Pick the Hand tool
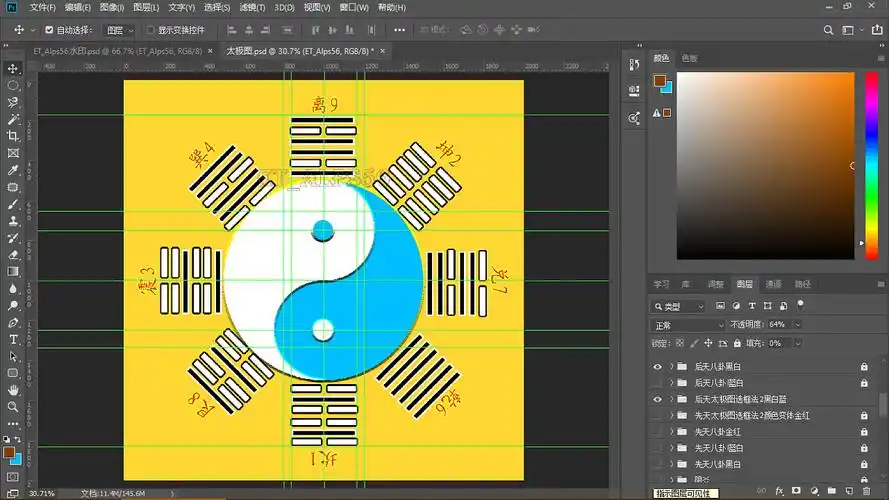 pyautogui.click(x=13, y=390)
